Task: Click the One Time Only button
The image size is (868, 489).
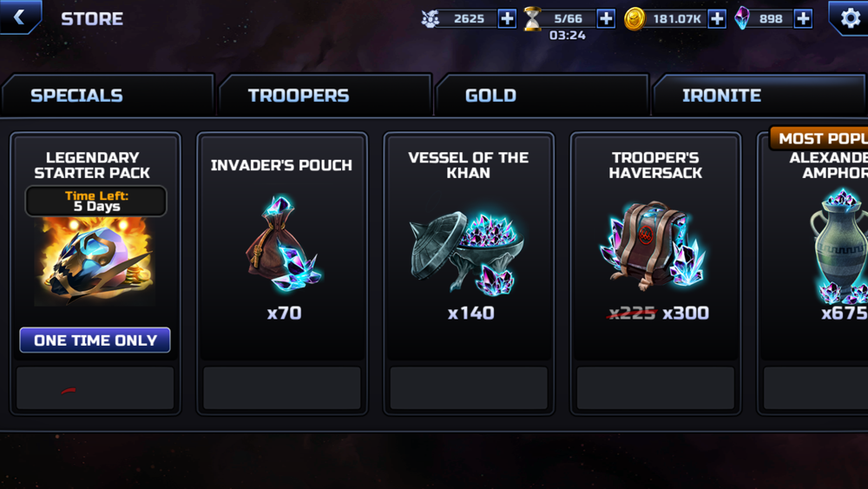Action: 95,340
